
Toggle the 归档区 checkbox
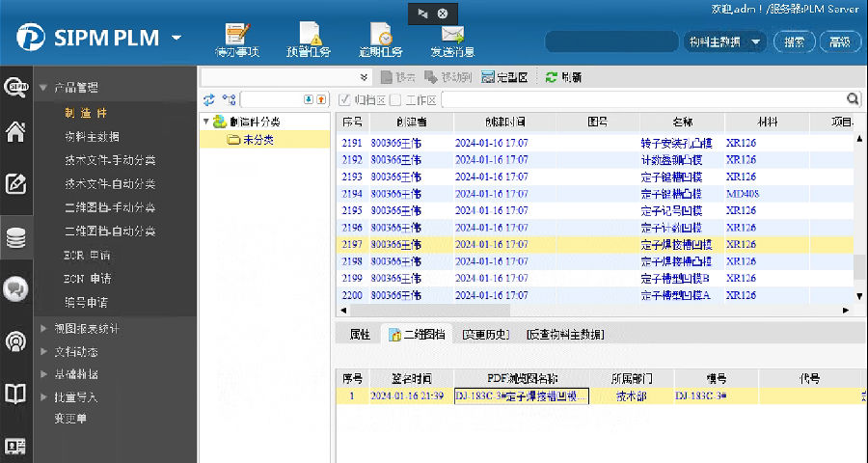point(345,99)
